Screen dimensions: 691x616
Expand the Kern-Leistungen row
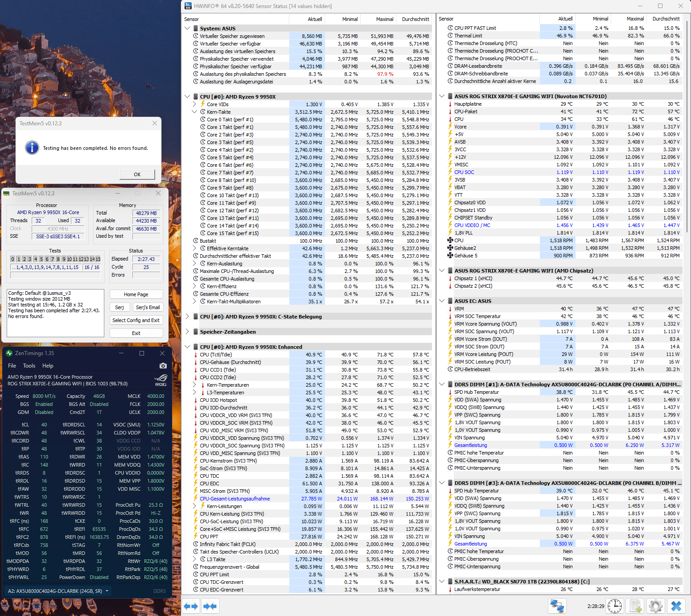tap(194, 506)
